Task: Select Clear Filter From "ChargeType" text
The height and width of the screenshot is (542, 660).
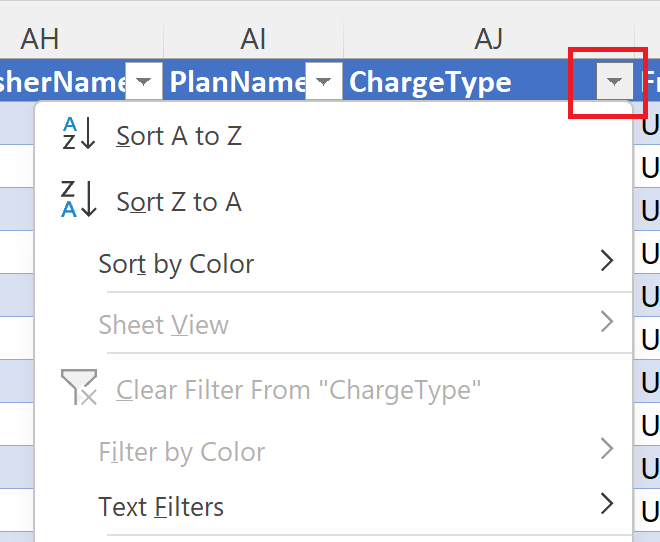Action: 299,389
